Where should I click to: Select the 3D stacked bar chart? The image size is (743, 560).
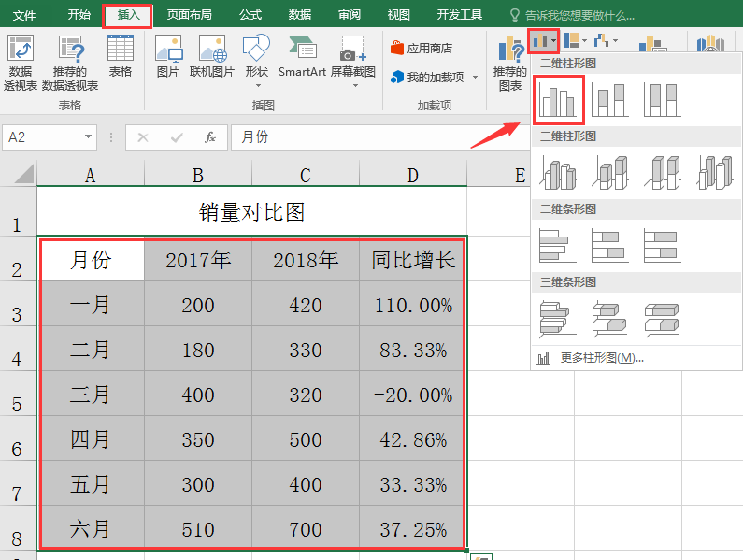pyautogui.click(x=610, y=319)
